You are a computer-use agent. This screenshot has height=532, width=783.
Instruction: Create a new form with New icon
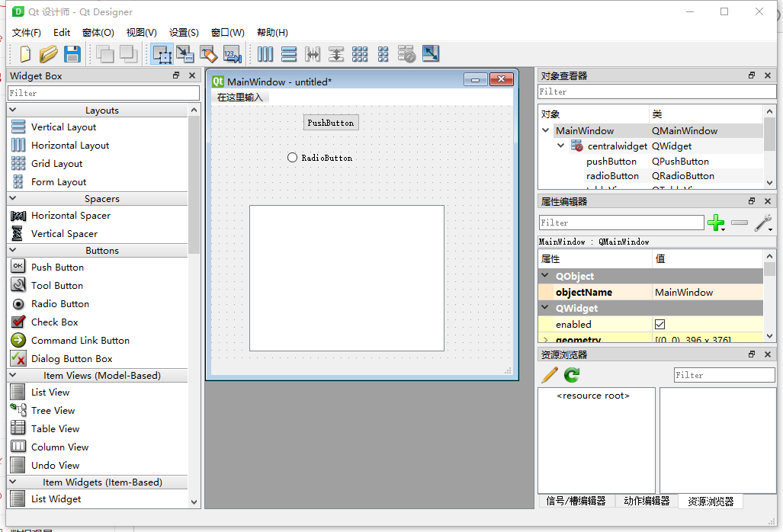(x=25, y=54)
